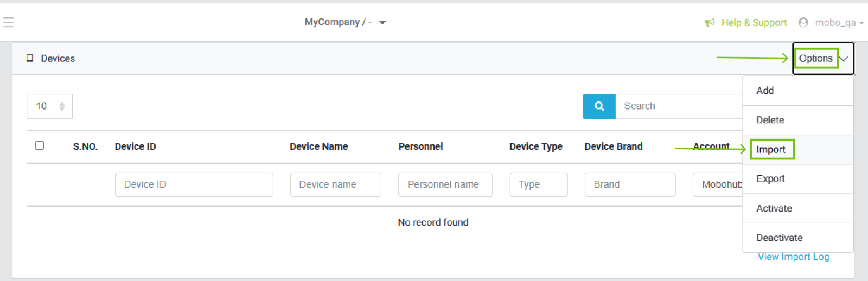The image size is (868, 281).
Task: Expand the MyCompany dropdown arrow
Action: pos(382,23)
